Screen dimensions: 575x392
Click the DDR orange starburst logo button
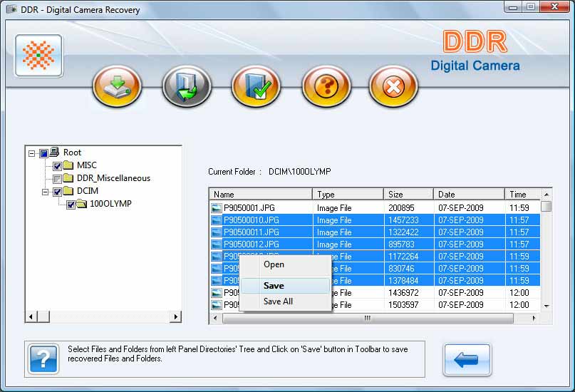(38, 56)
